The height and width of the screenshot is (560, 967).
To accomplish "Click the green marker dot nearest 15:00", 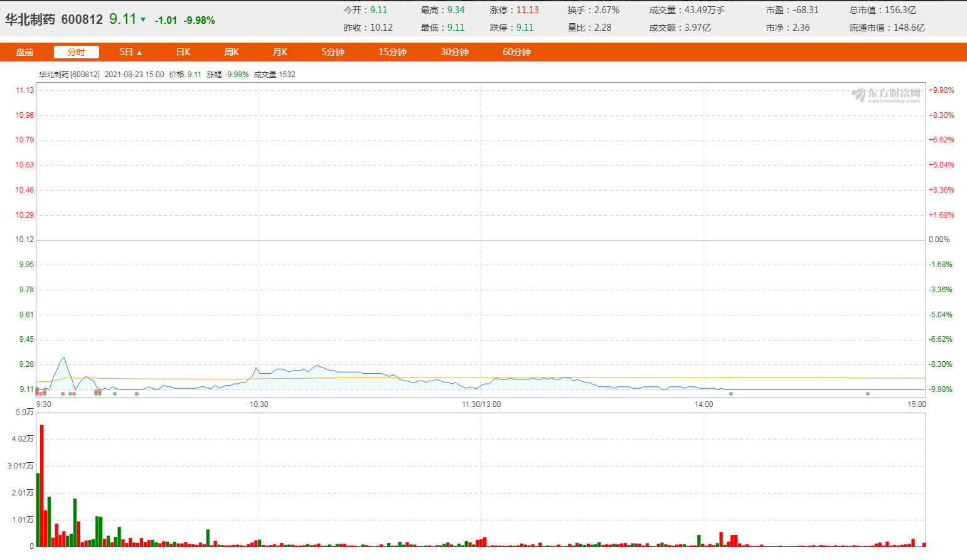I will click(x=868, y=394).
